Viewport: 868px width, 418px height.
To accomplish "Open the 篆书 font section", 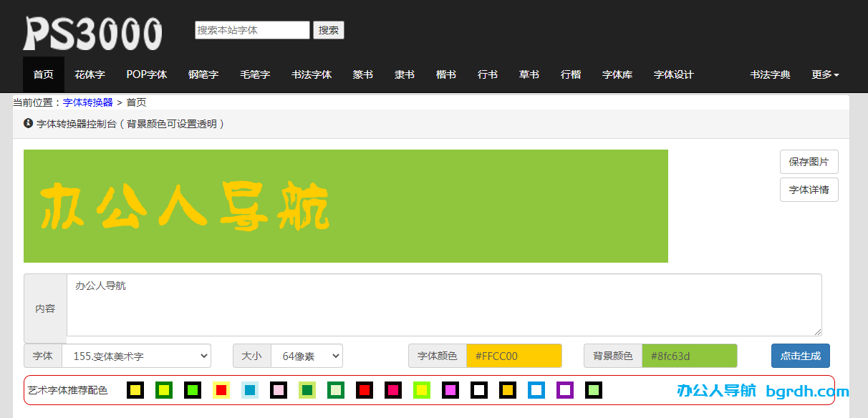I will pos(362,74).
